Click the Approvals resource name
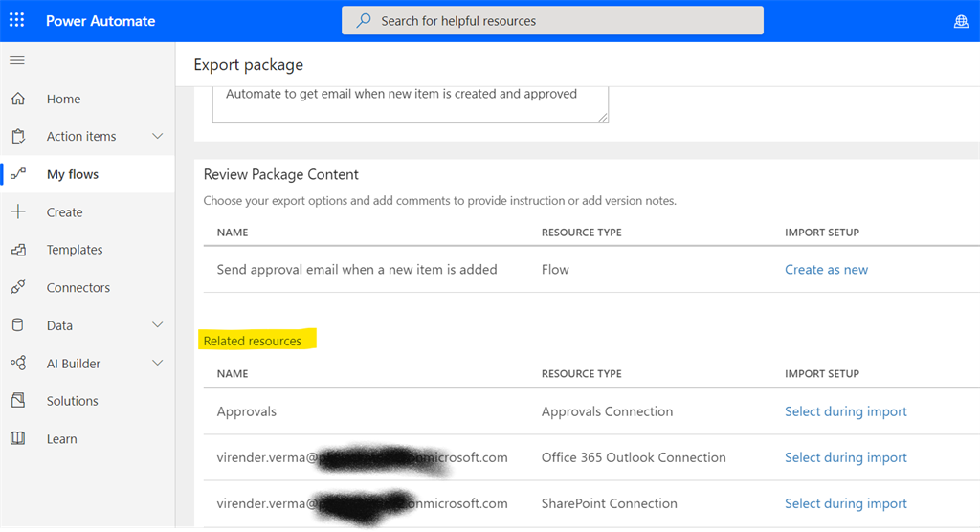980x532 pixels. [246, 411]
